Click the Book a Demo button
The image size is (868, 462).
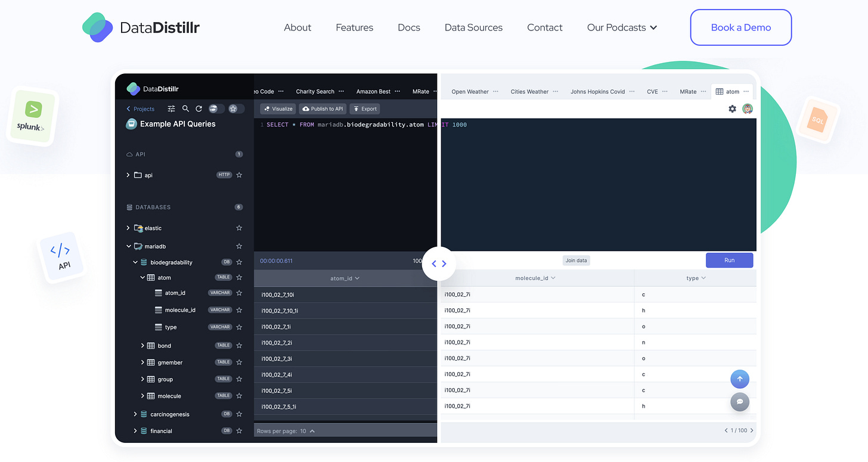tap(740, 27)
